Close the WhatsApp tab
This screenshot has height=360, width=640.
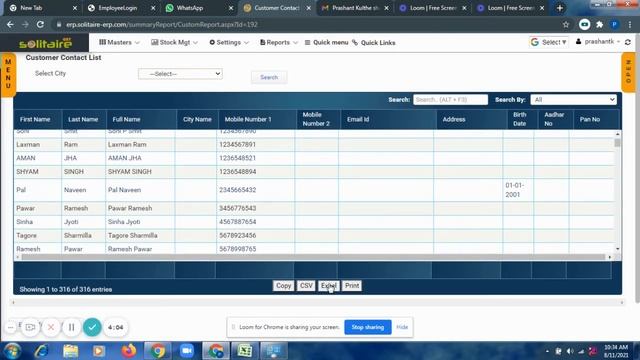(231, 8)
